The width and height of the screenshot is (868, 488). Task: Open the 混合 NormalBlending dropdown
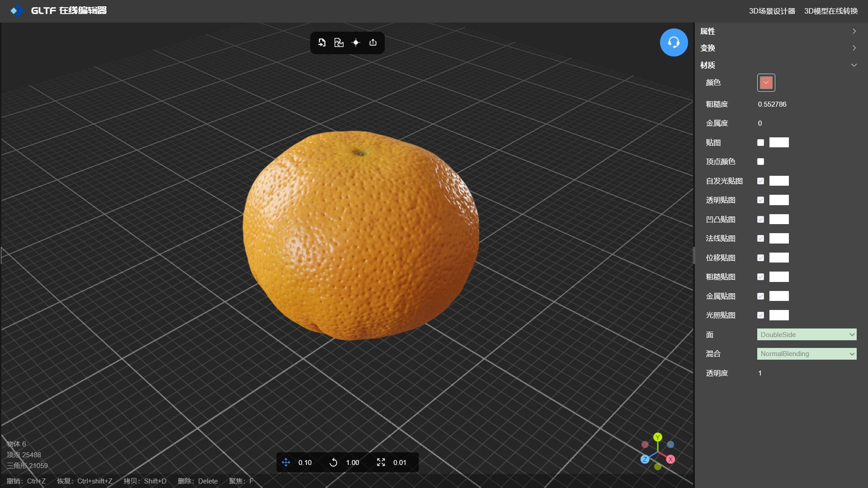807,354
